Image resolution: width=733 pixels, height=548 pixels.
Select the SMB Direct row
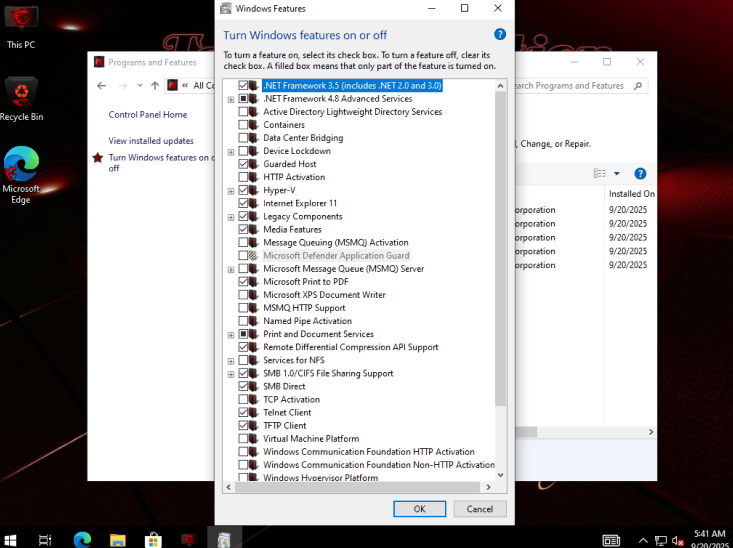pos(284,386)
